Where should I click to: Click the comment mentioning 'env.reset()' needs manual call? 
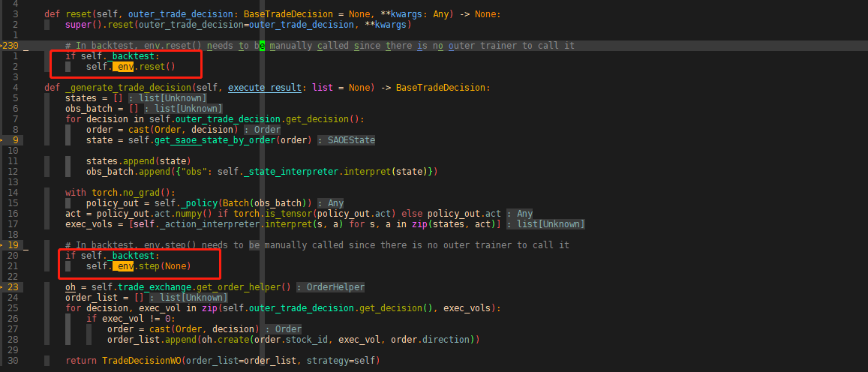tap(320, 46)
